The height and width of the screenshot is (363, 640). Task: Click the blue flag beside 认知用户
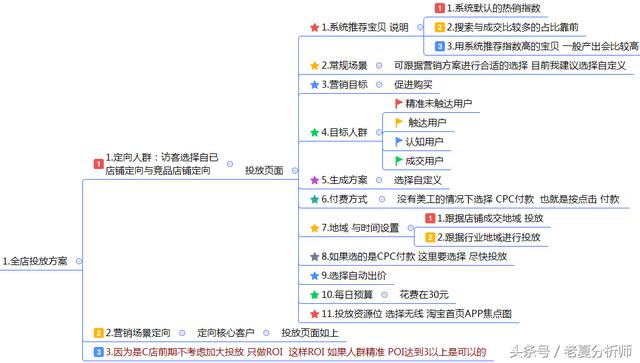(399, 142)
